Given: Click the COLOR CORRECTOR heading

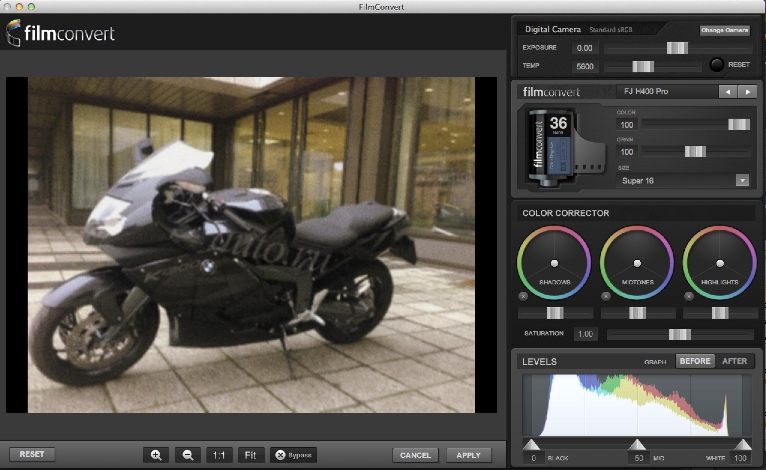Looking at the screenshot, I should 565,213.
